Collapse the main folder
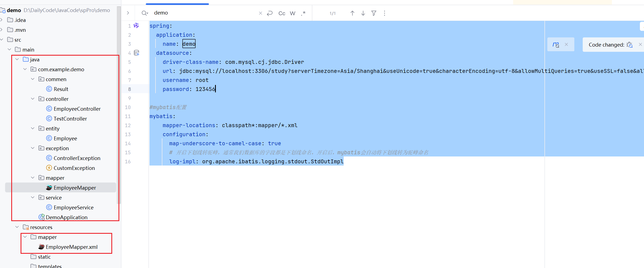644x268 pixels. click(9, 49)
